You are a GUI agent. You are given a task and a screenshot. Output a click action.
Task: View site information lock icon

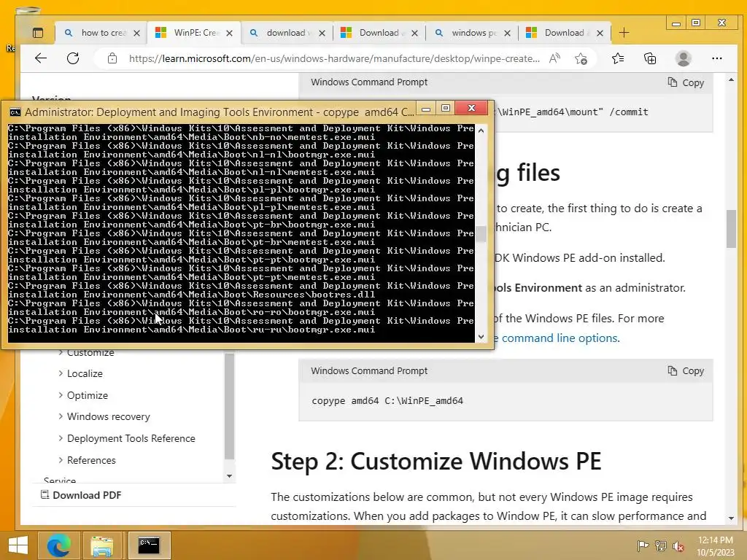[112, 58]
